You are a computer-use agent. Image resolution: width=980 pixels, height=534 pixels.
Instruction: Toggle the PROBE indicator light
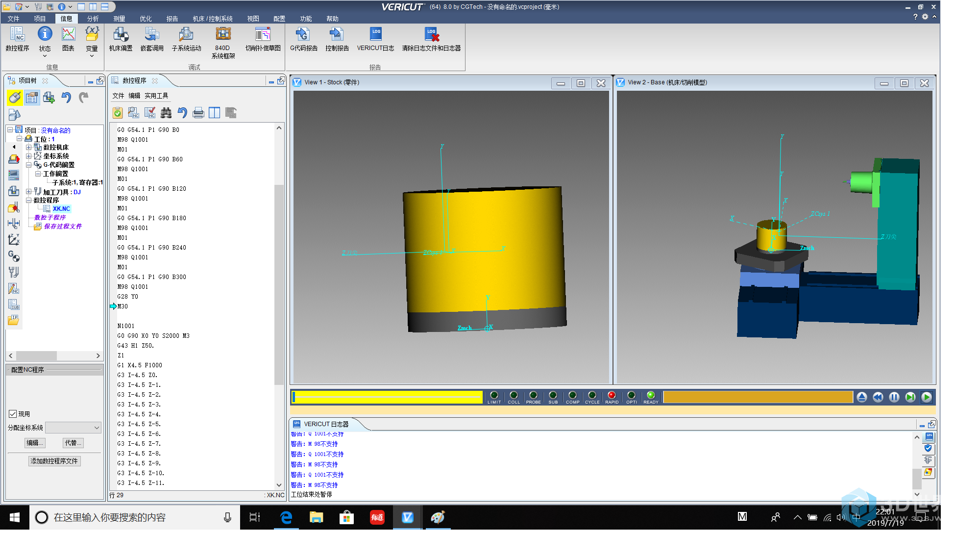click(x=533, y=395)
